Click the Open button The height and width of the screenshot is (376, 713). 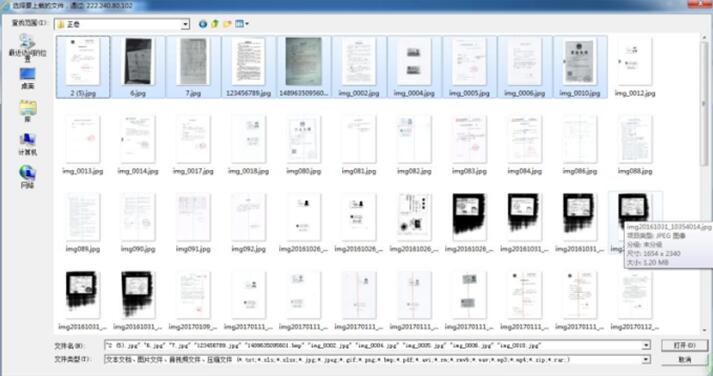(684, 346)
